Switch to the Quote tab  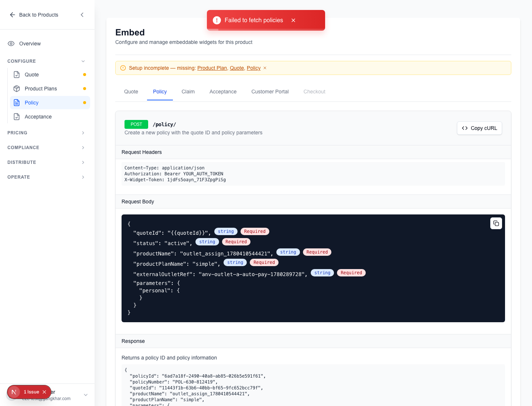click(x=131, y=92)
